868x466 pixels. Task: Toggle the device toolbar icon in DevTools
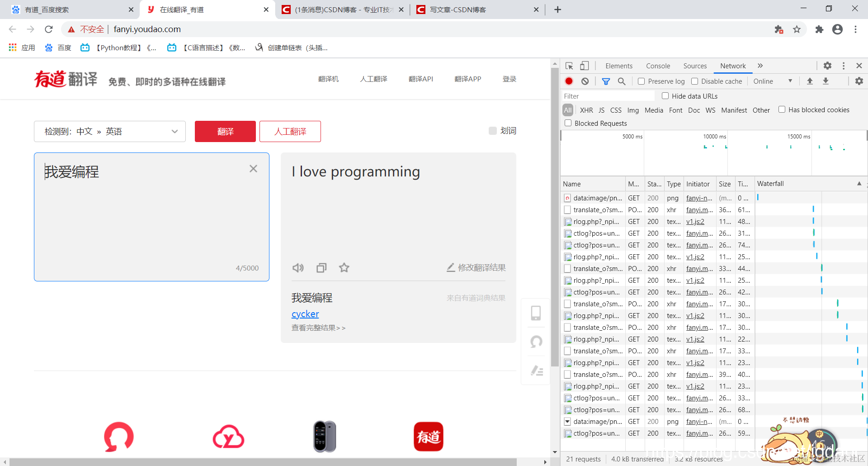(584, 66)
